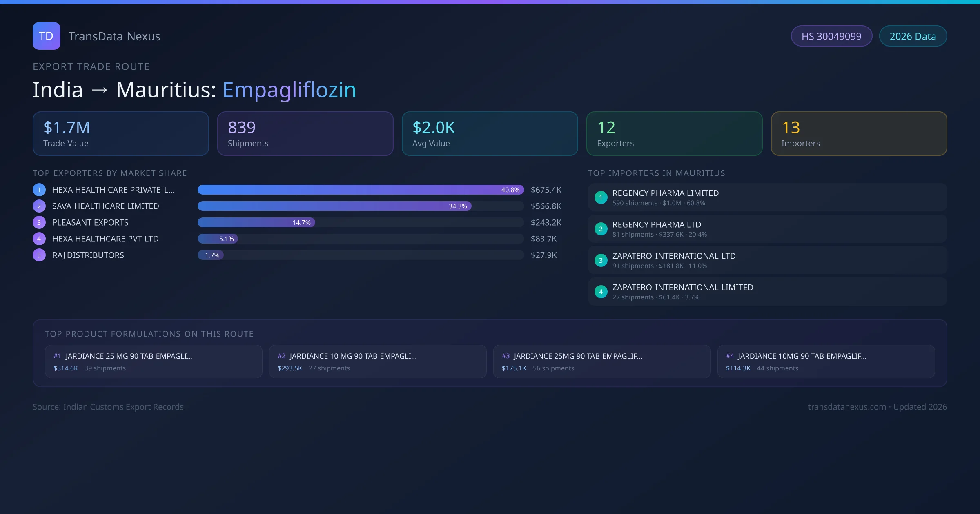Viewport: 980px width, 514px height.
Task: Open the 12 Exporters stat card
Action: [674, 134]
